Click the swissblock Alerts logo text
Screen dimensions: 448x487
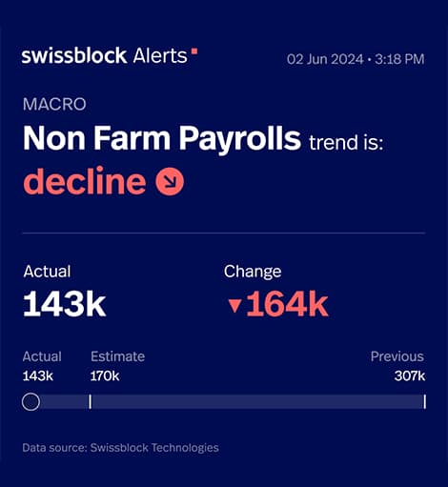105,56
